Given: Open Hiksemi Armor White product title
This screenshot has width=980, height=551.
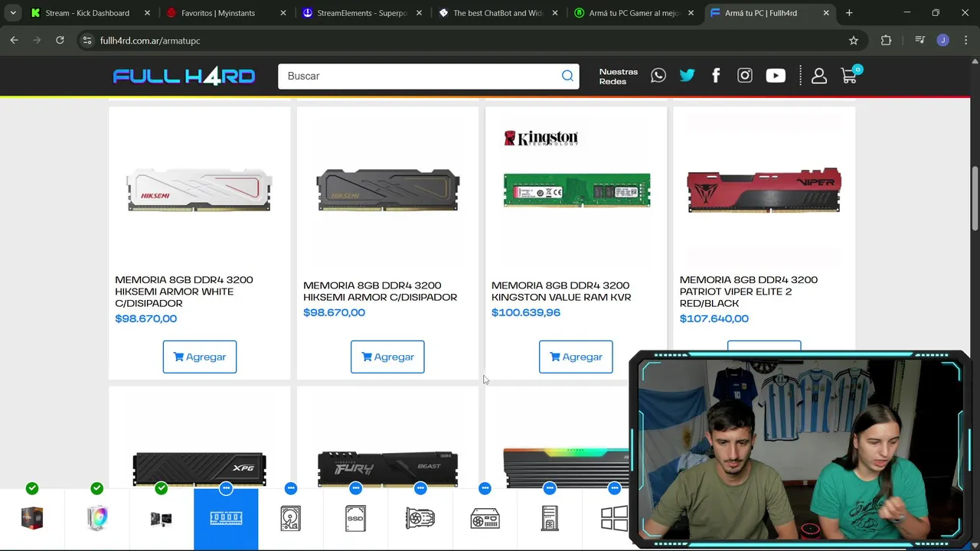Looking at the screenshot, I should (x=184, y=292).
